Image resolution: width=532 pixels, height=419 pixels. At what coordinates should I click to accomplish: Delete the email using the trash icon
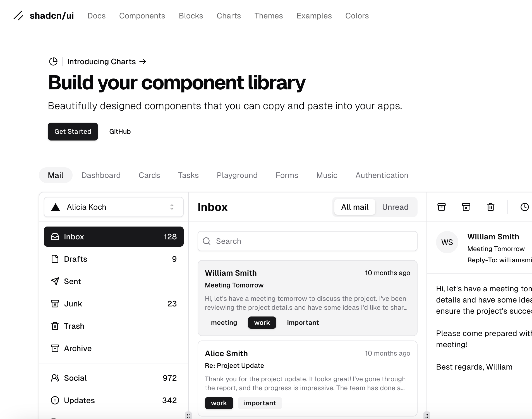pyautogui.click(x=490, y=207)
